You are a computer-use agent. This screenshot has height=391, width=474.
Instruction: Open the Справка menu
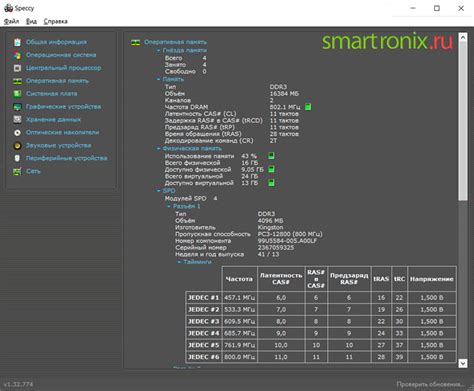[x=56, y=21]
